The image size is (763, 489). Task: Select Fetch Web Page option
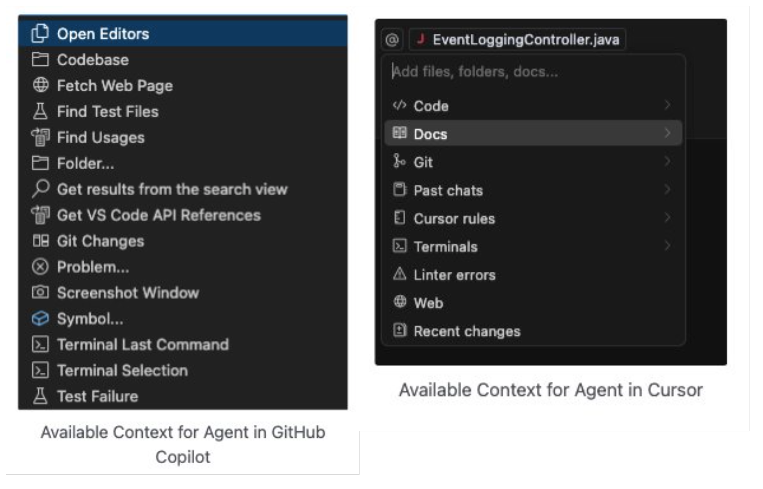(183, 85)
